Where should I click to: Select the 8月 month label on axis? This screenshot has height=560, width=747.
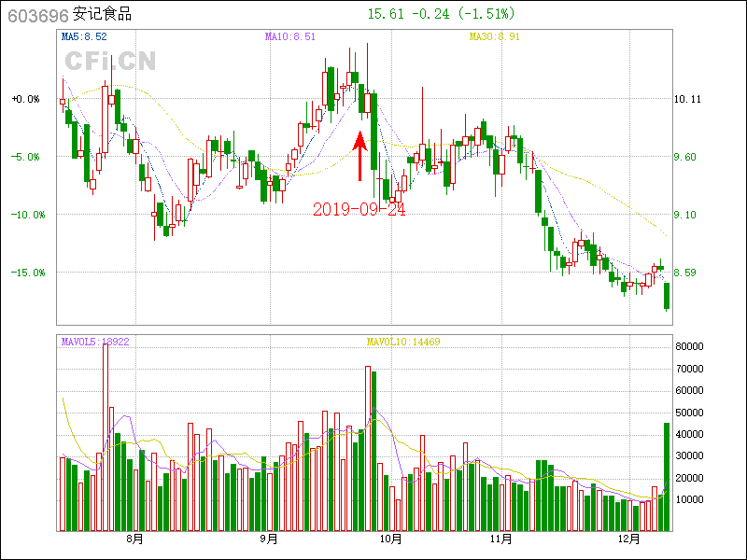(134, 539)
